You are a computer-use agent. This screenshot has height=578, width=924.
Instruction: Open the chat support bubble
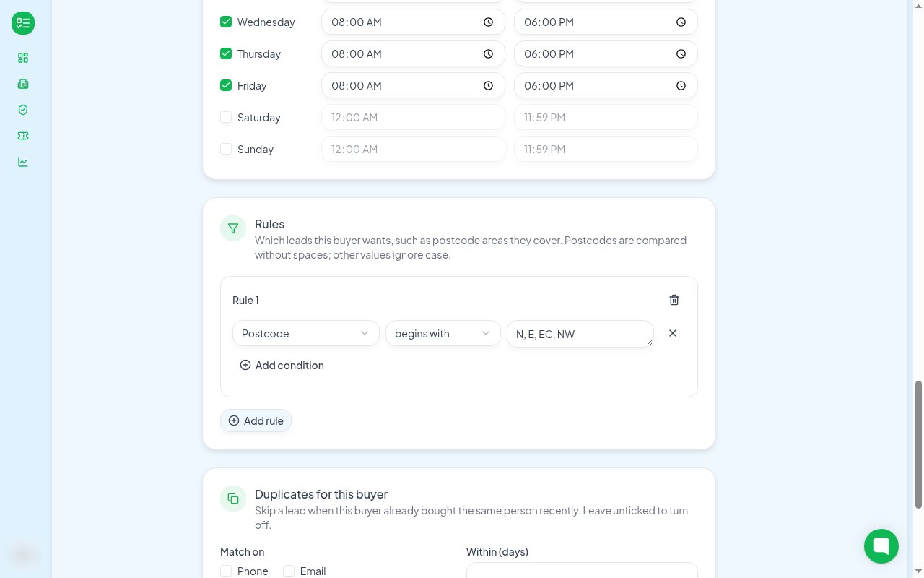[881, 545]
